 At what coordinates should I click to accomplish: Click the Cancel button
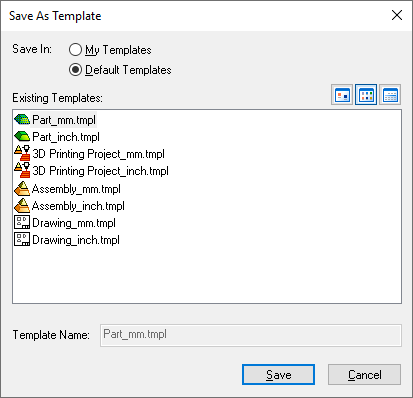click(x=364, y=375)
